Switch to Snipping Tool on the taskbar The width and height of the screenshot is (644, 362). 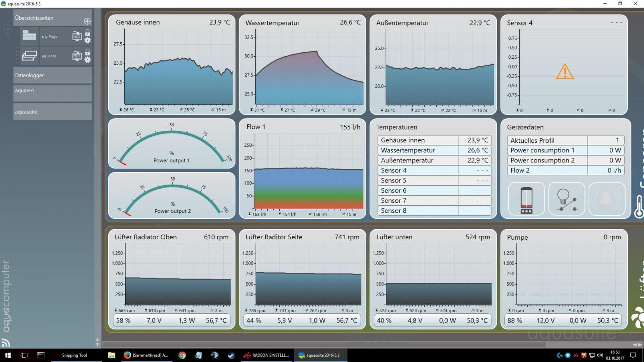74,355
